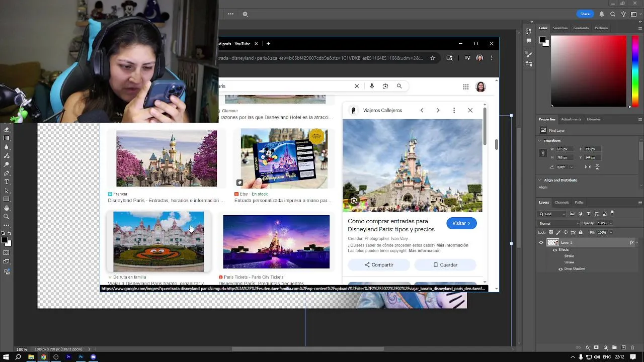Open the Opacity slider dropdown arrow
This screenshot has height=362, width=644.
click(x=611, y=223)
